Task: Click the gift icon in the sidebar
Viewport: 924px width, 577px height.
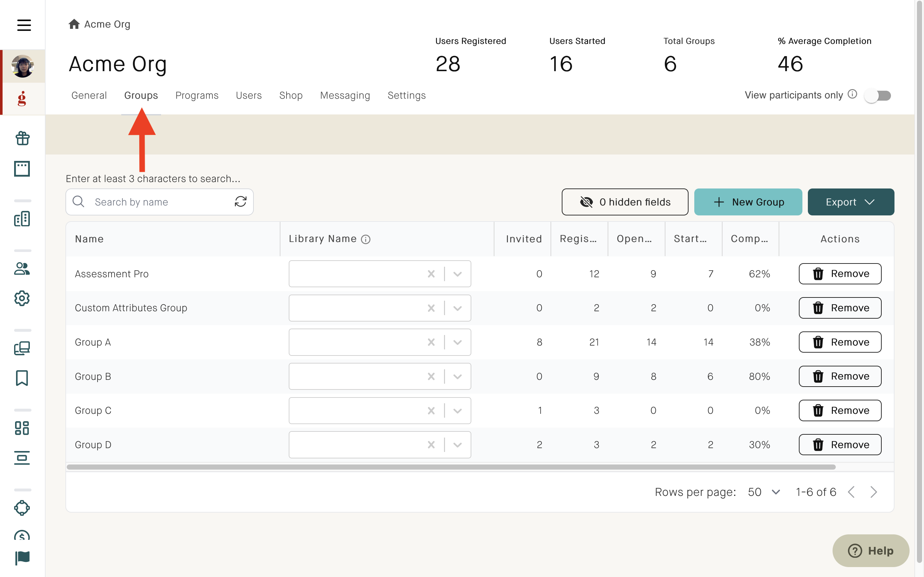Action: [x=22, y=138]
